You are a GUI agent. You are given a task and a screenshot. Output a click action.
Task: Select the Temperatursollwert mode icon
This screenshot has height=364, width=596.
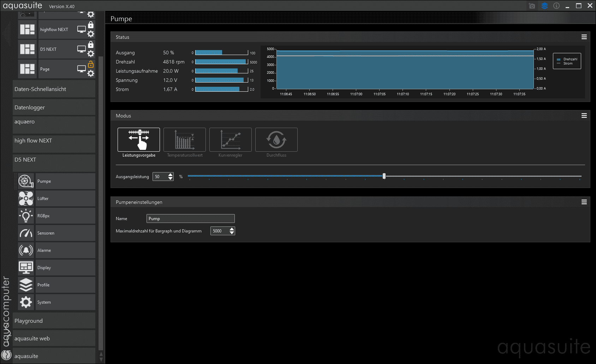[185, 140]
